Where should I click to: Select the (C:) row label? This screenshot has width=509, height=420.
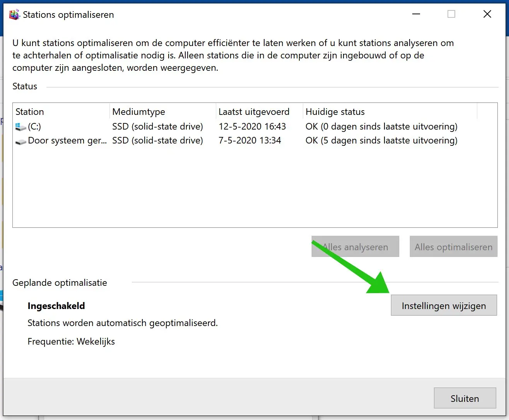click(34, 126)
